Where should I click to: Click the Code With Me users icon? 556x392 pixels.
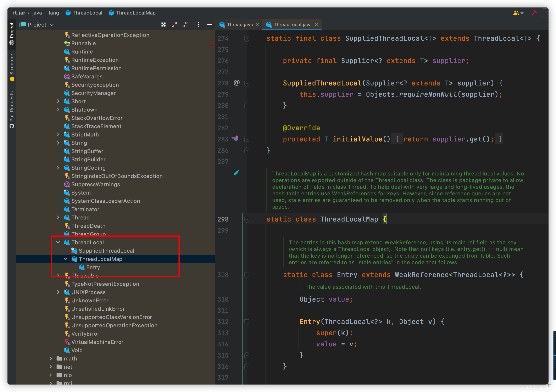tap(518, 13)
